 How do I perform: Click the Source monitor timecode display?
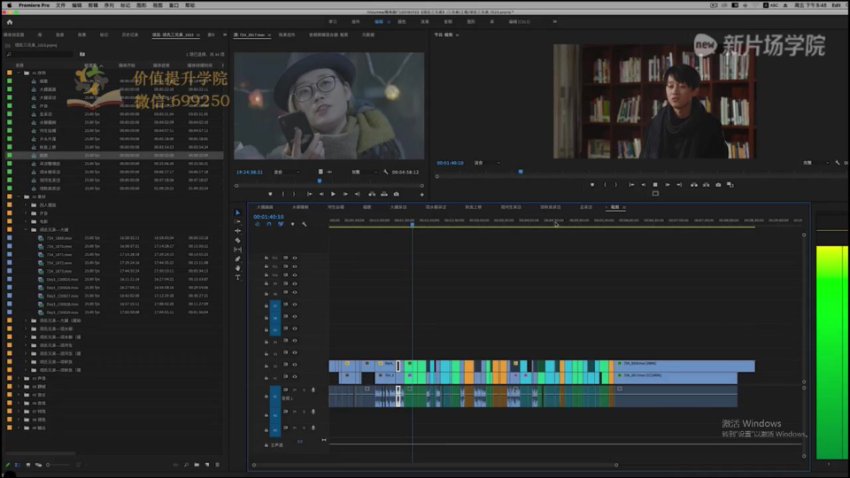[x=249, y=171]
